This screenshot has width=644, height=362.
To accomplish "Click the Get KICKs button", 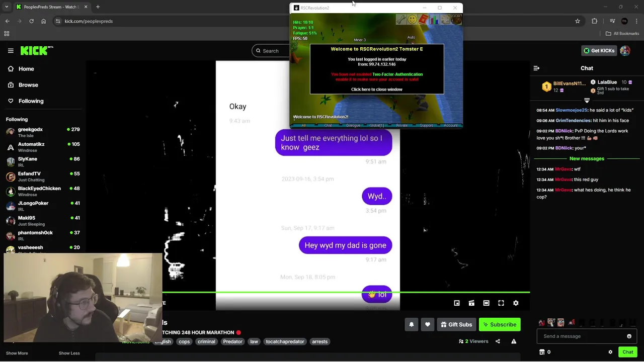I will pos(599,50).
